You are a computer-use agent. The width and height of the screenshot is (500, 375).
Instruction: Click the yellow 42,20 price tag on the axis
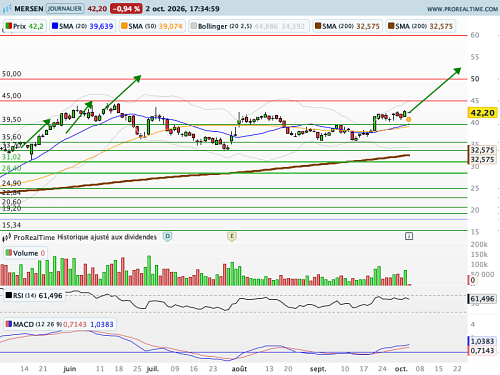482,113
